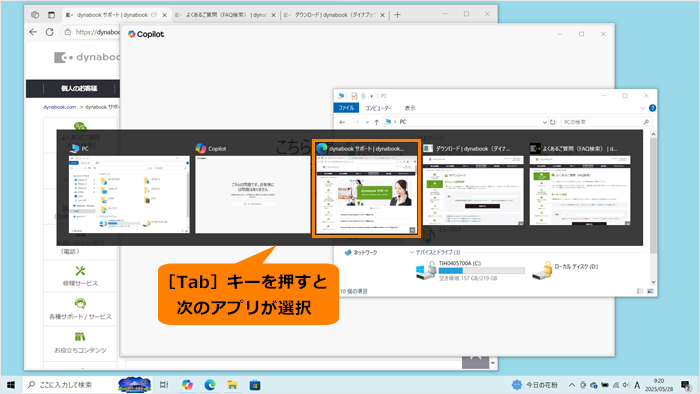The height and width of the screenshot is (394, 700).
Task: Go up one folder level in Explorer
Action: coord(376,122)
